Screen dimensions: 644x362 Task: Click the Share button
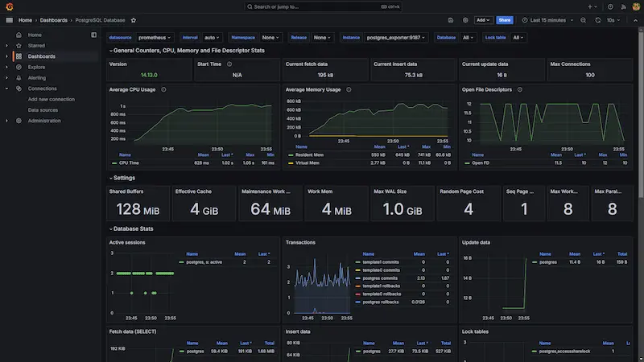pyautogui.click(x=505, y=20)
